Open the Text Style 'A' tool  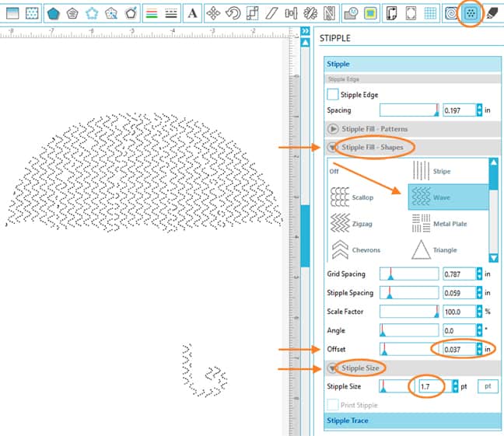[192, 13]
